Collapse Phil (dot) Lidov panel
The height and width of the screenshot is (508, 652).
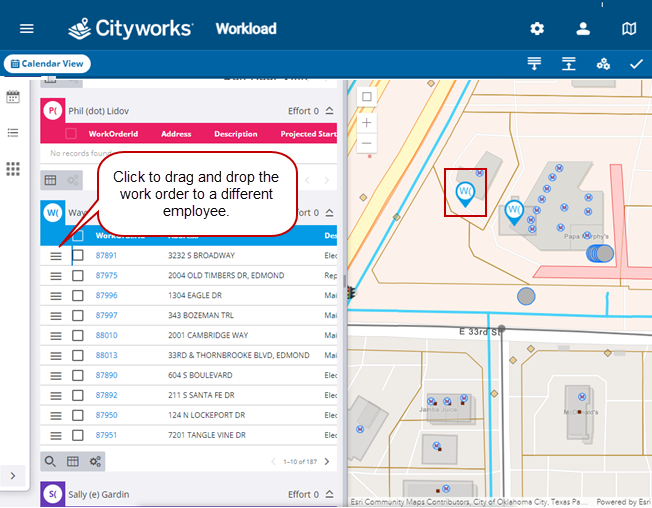tap(329, 111)
